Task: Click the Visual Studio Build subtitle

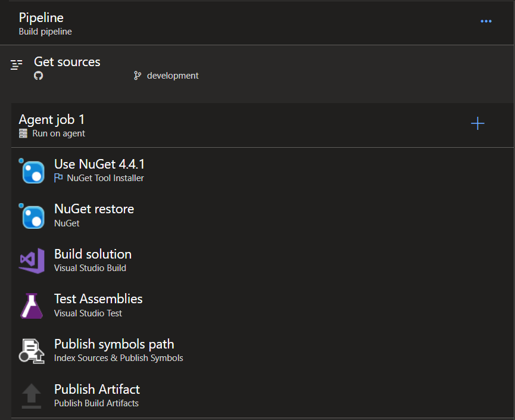Action: 90,268
